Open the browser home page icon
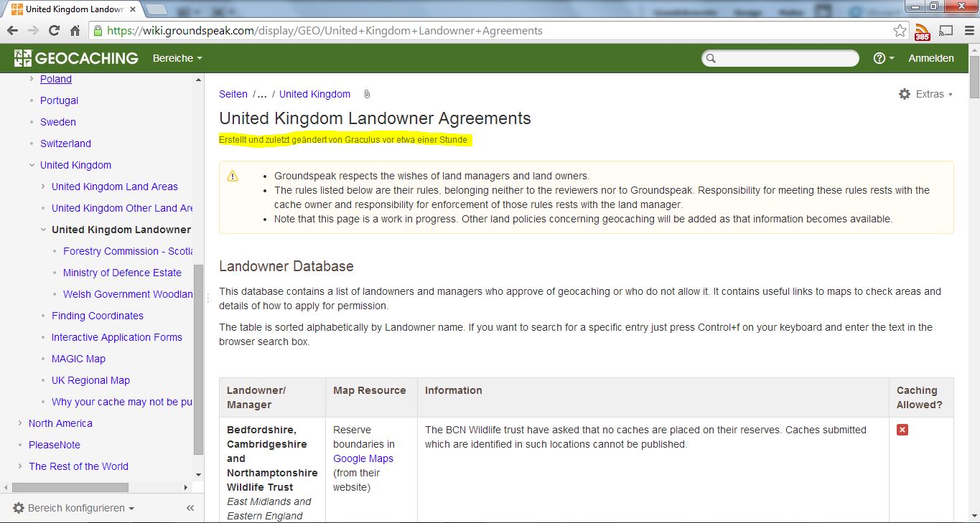This screenshot has height=523, width=980. coord(75,31)
